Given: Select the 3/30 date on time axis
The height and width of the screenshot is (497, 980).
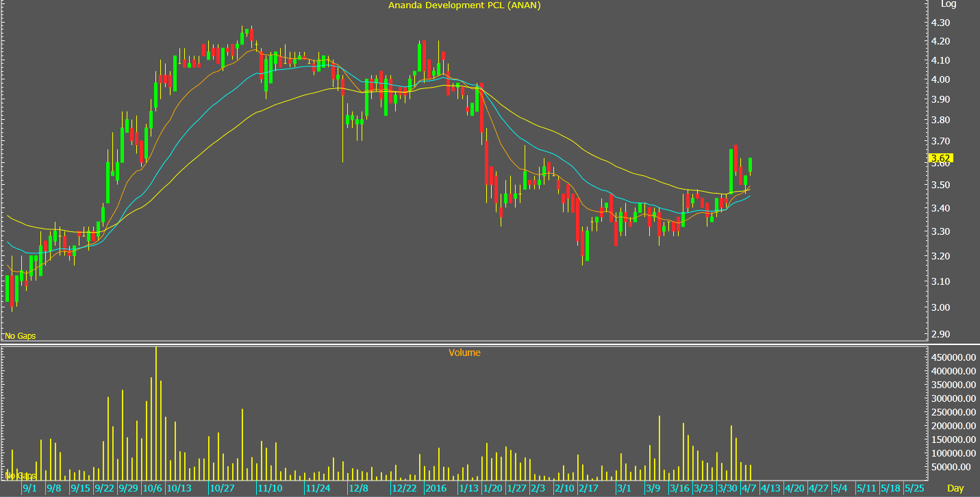Looking at the screenshot, I should pos(727,489).
